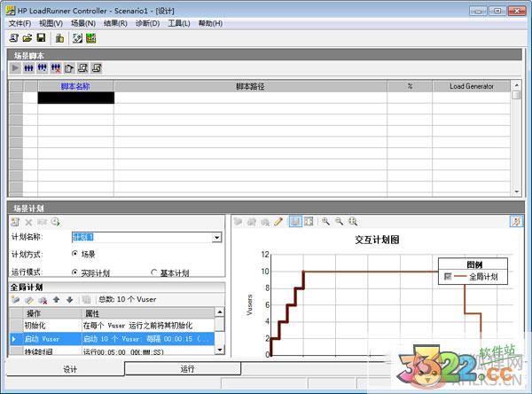
Task: Toggle the 全局计划 legend checkbox
Action: pos(448,277)
